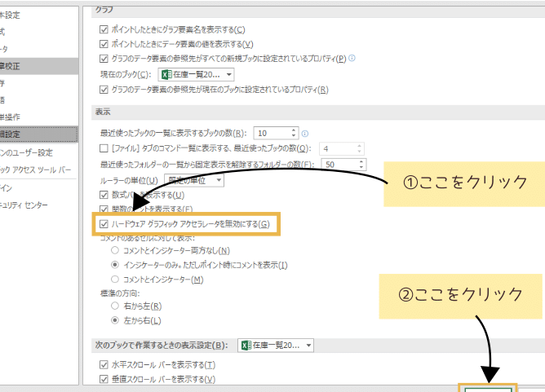The image size is (545, 392).
Task: Click the info icon next to recent workbooks count
Action: 304,133
